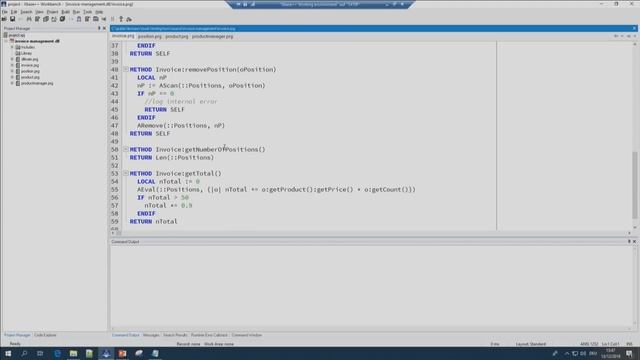Open the Edit menu
The width and height of the screenshot is (640, 360).
click(14, 12)
